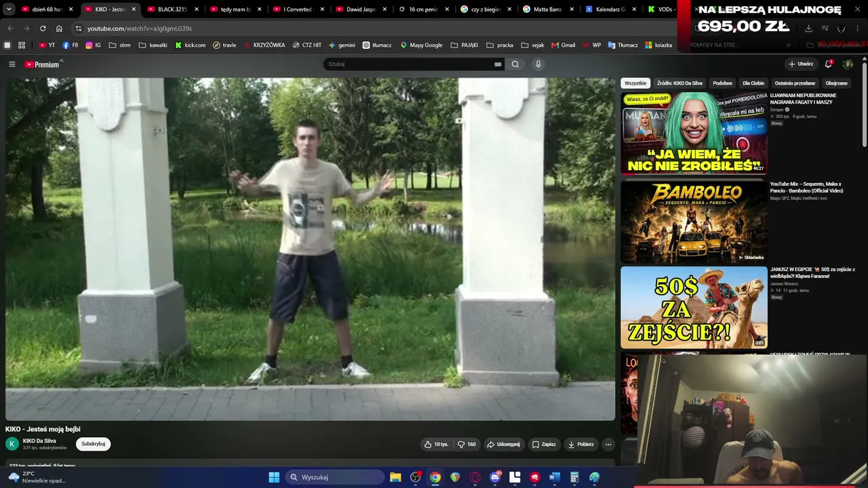Open the FB bookmark
Viewport: 868px width, 488px height.
coord(71,45)
